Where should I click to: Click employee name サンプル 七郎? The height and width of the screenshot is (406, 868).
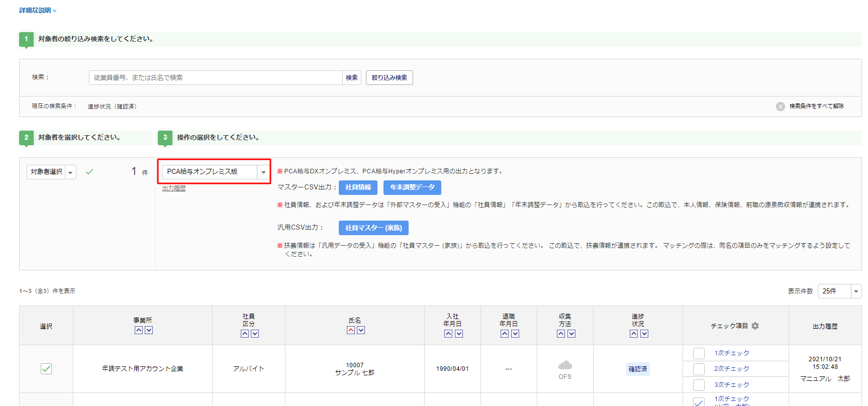(x=355, y=373)
